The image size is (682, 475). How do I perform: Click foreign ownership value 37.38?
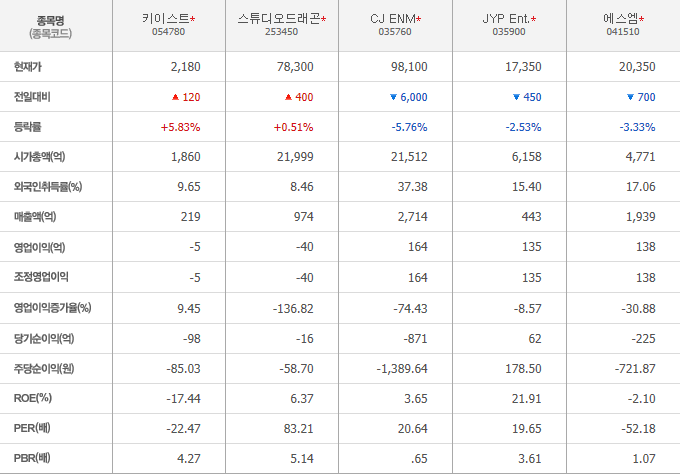click(412, 187)
